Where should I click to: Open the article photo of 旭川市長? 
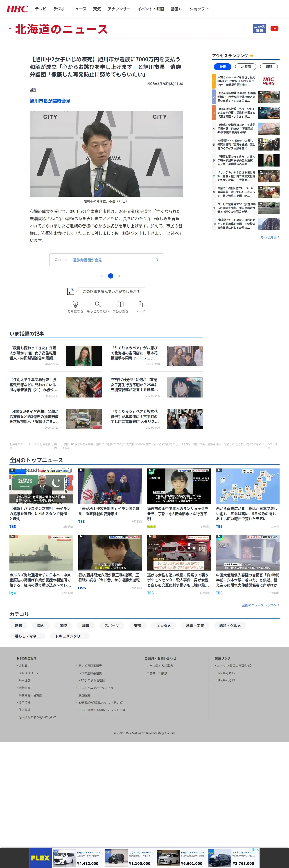click(x=106, y=153)
